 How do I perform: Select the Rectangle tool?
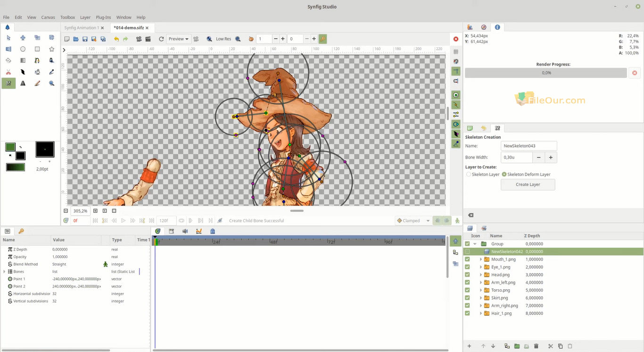[x=37, y=49]
